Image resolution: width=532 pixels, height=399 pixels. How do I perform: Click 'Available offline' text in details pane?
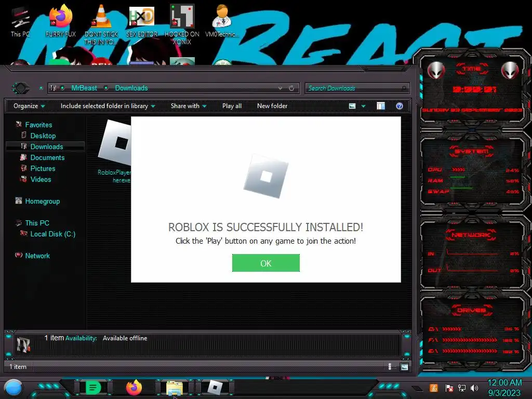coord(125,338)
